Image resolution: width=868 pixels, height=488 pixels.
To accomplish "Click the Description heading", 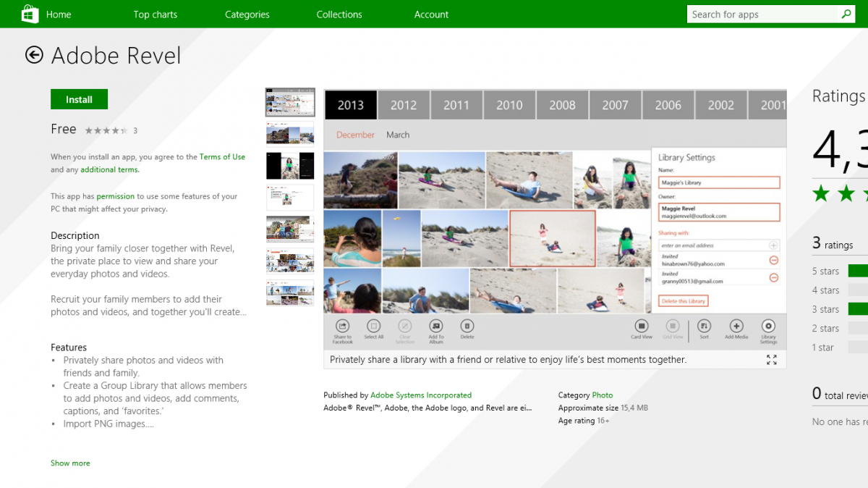I will pos(75,235).
